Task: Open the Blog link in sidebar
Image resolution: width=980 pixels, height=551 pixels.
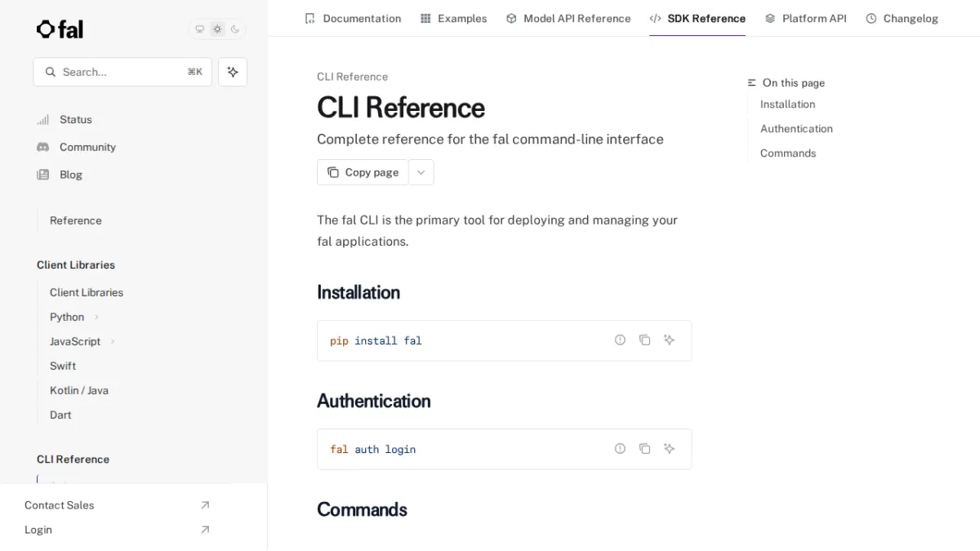Action: 70,175
